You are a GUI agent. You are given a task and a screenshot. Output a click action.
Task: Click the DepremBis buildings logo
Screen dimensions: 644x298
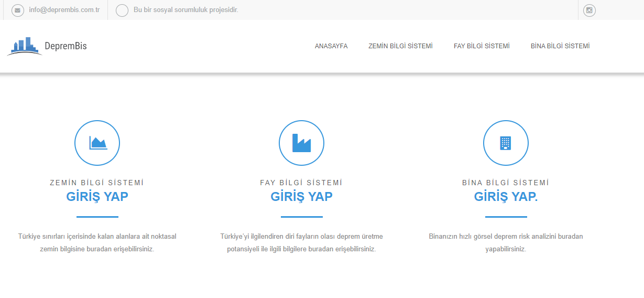point(24,46)
